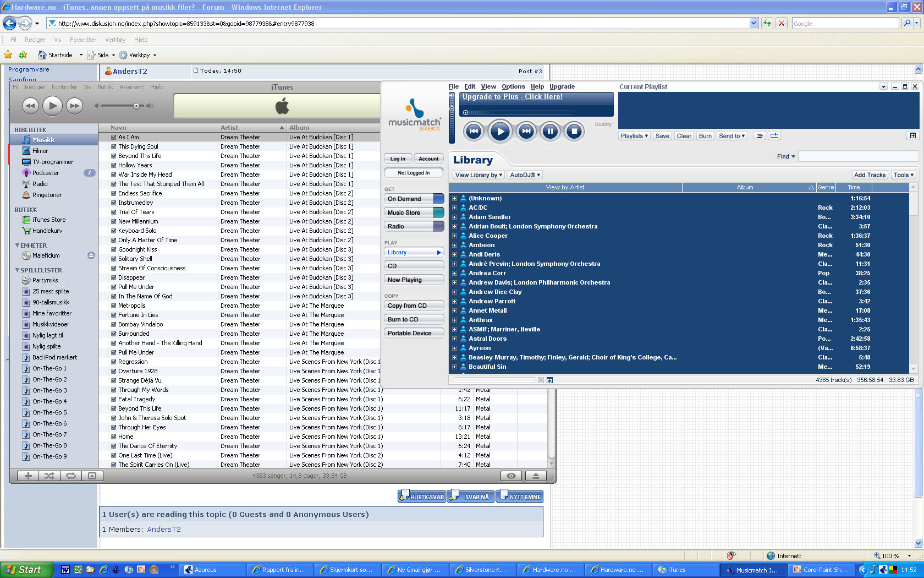Uncheck the 'As I Am' track checkbox
This screenshot has height=578, width=924.
[x=114, y=138]
